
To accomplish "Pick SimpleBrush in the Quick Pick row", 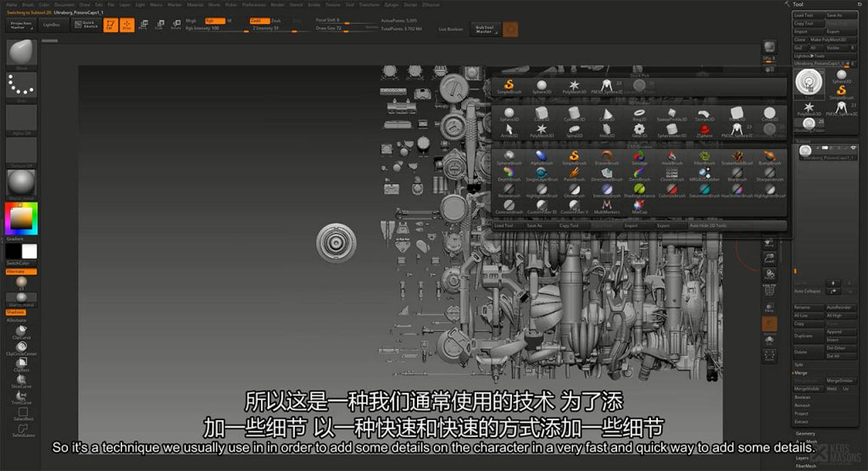I will (x=509, y=86).
